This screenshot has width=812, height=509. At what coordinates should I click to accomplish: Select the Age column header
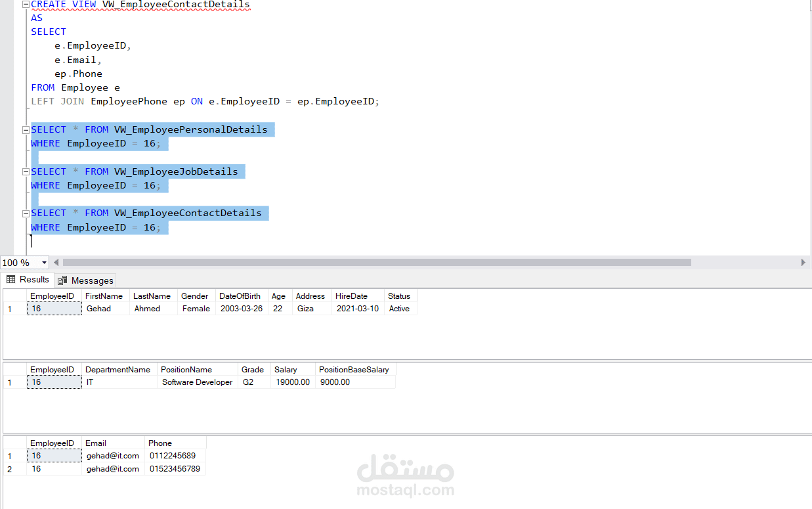(x=280, y=296)
